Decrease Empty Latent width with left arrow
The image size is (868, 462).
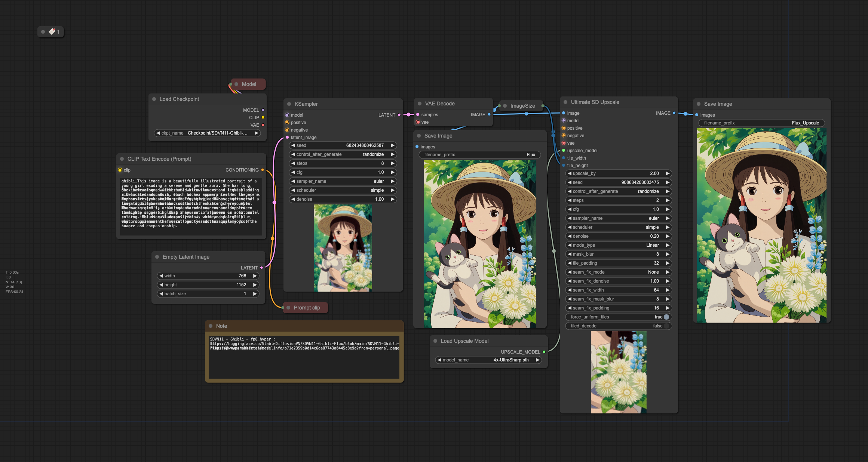click(x=161, y=276)
